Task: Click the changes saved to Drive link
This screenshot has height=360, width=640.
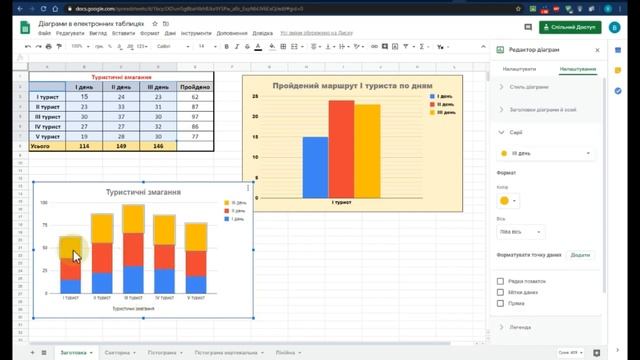Action: tap(316, 33)
